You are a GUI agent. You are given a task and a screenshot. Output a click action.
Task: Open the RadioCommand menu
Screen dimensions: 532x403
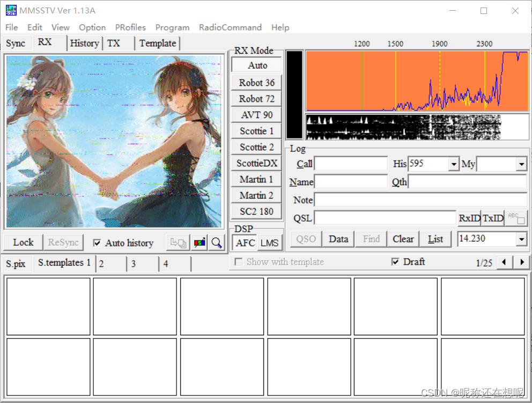[230, 27]
